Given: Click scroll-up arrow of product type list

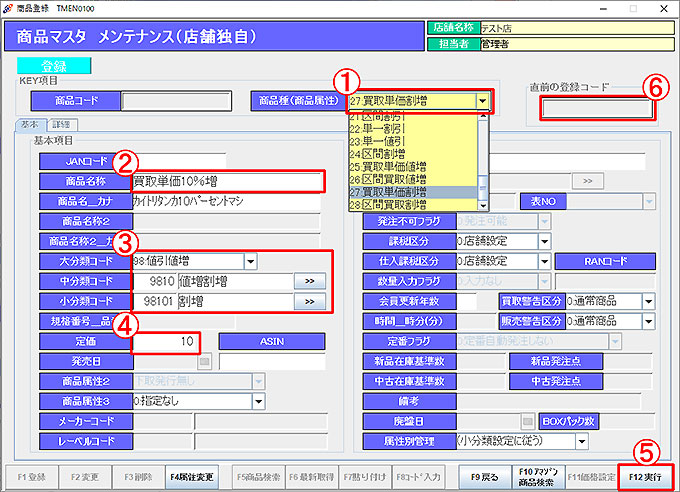Looking at the screenshot, I should click(x=483, y=116).
